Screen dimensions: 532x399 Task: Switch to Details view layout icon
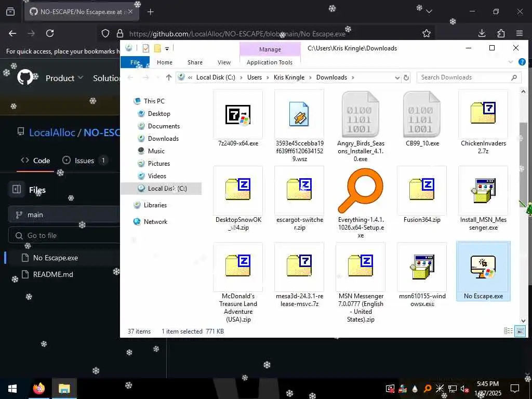(x=508, y=331)
